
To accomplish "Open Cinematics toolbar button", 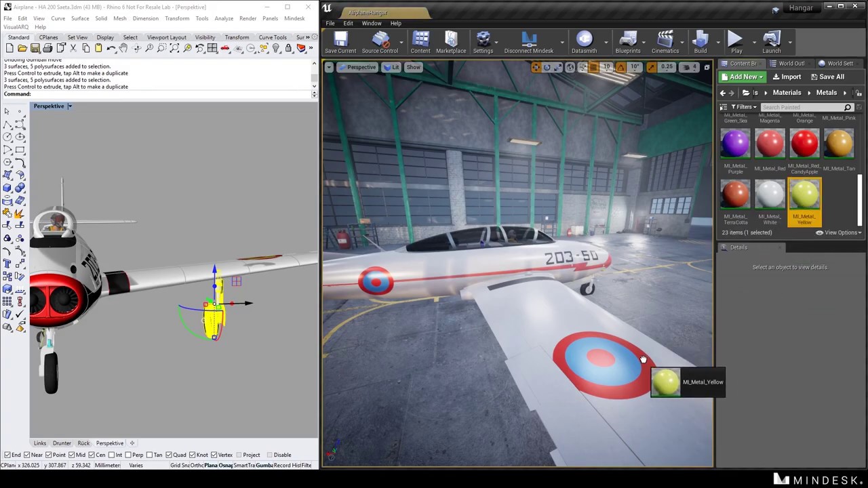I will coord(665,43).
